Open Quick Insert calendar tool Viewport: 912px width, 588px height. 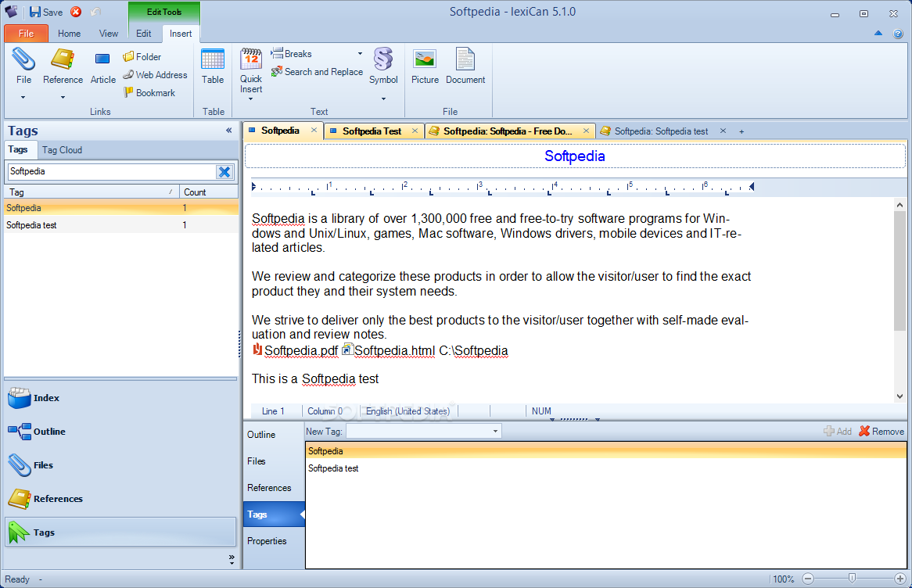(251, 70)
